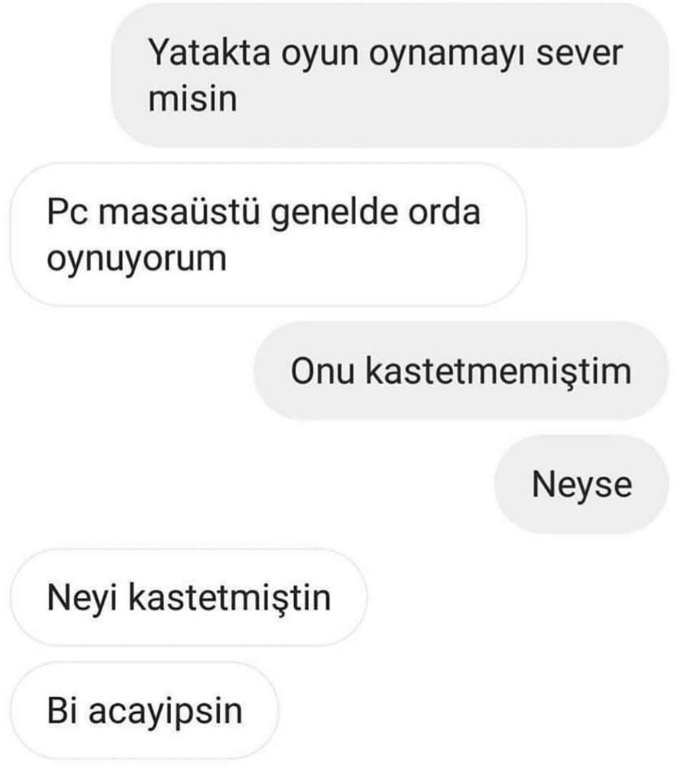Tap the 'Neyse' message bubble
This screenshot has width=700, height=773.
pos(581,484)
